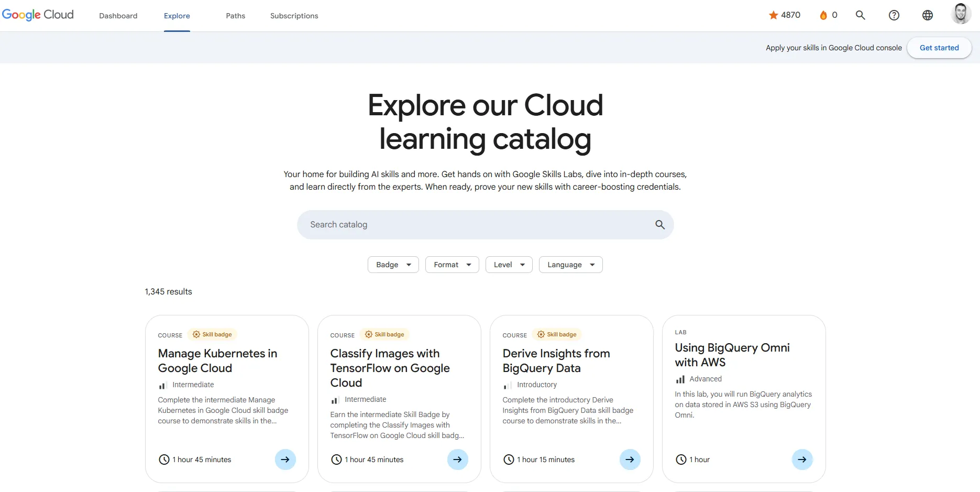
Task: Open Manage Kubernetes in Google Cloud course
Action: tap(217, 360)
